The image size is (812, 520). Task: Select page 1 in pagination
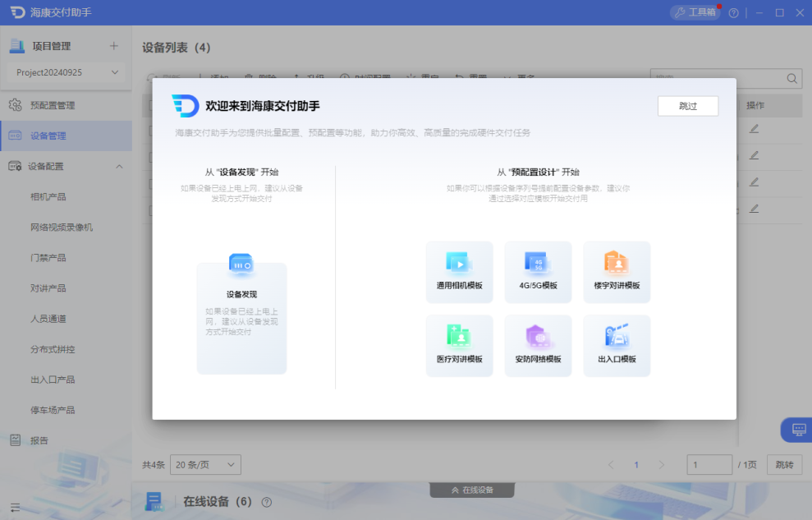(636, 465)
